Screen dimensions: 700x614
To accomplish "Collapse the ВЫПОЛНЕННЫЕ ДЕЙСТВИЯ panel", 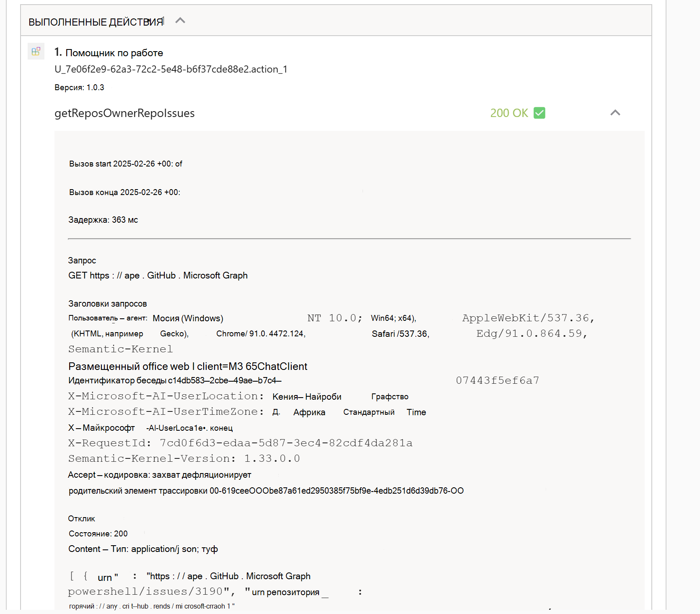I will point(180,20).
